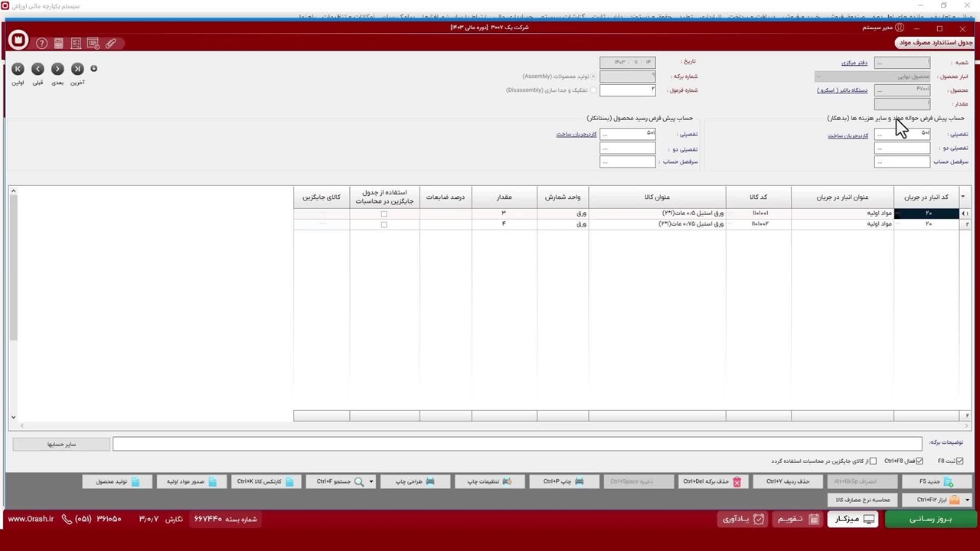Jump to the last record (آخرین)
The width and height of the screenshot is (980, 551).
click(77, 69)
